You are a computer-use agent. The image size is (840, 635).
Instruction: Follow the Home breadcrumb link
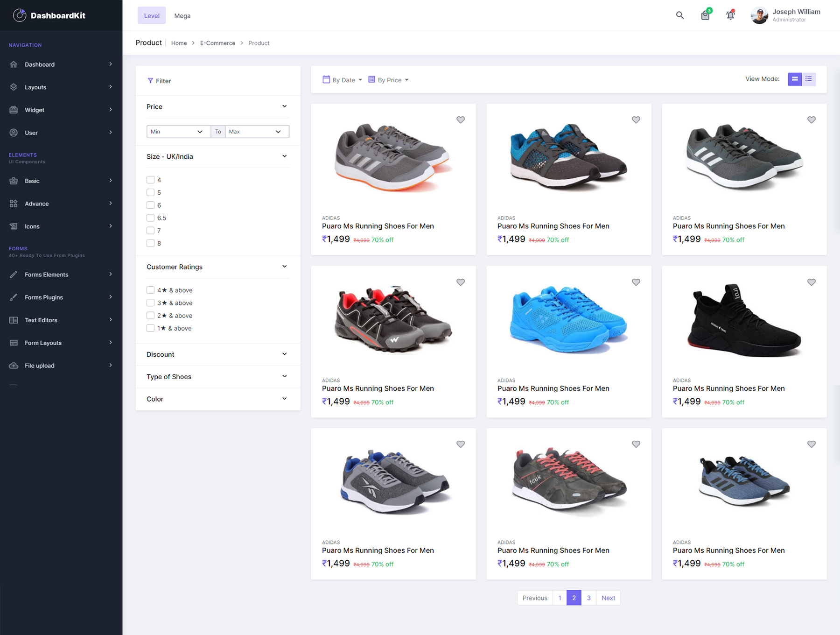tap(179, 43)
